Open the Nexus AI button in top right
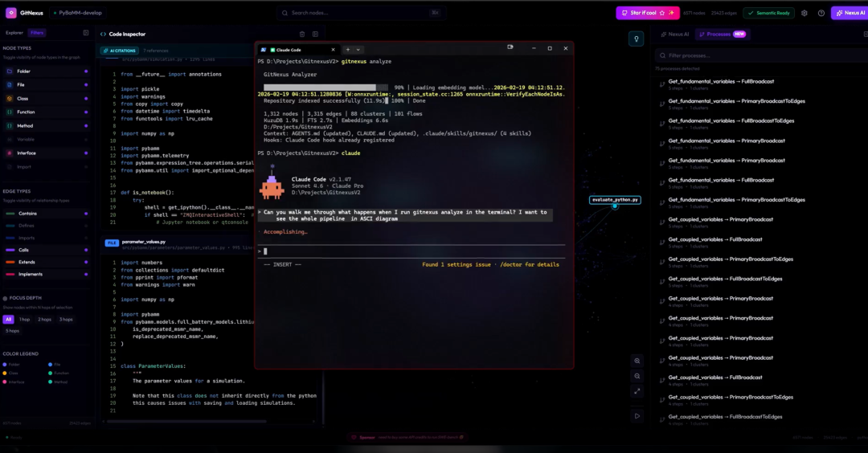 [x=850, y=13]
